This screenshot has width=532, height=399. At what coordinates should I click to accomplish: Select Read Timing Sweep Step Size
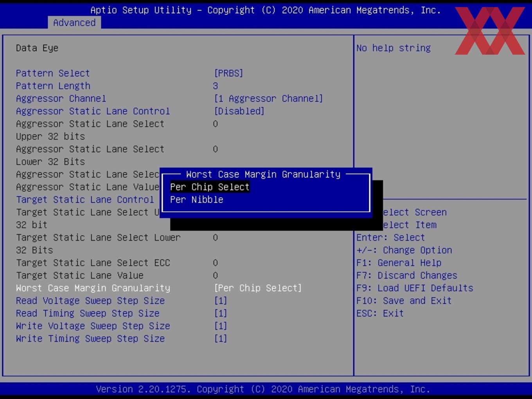[88, 313]
